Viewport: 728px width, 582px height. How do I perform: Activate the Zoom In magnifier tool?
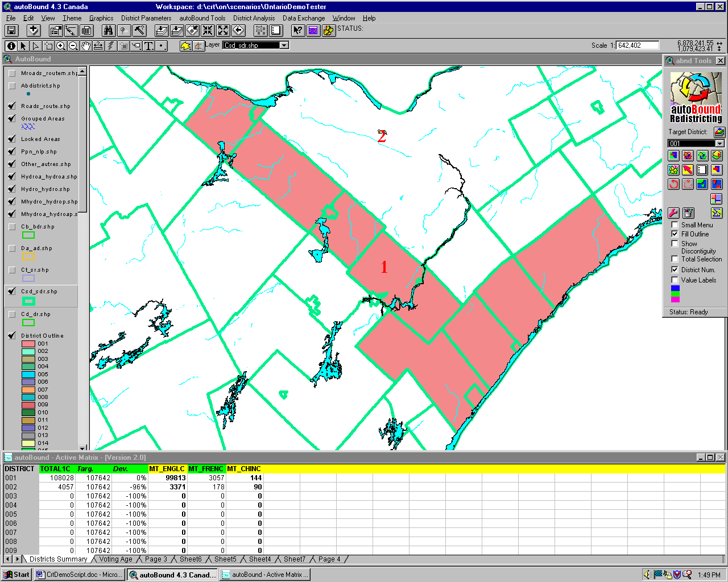pos(61,46)
